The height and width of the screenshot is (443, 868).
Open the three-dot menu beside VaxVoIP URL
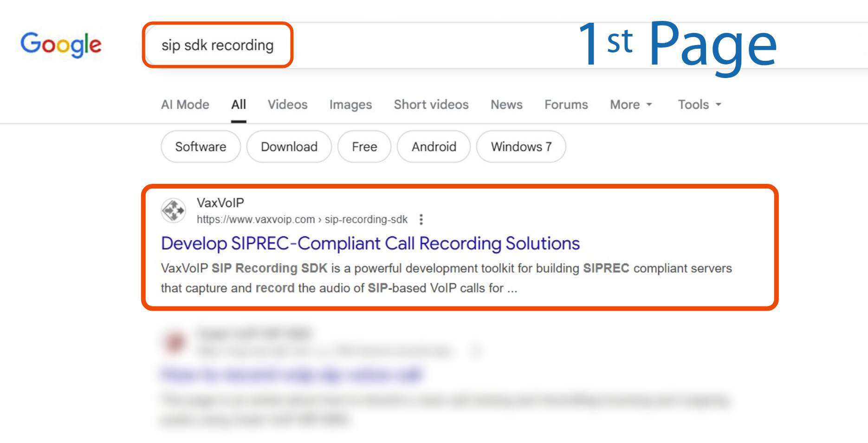(x=421, y=219)
